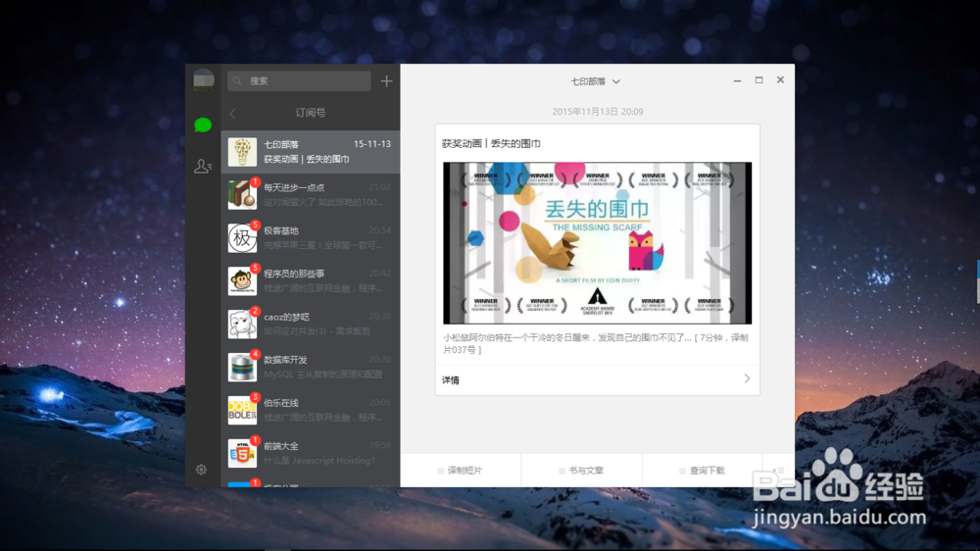This screenshot has height=551, width=980.
Task: Open 每天进步一点点 subscription avatar
Action: coord(242,194)
